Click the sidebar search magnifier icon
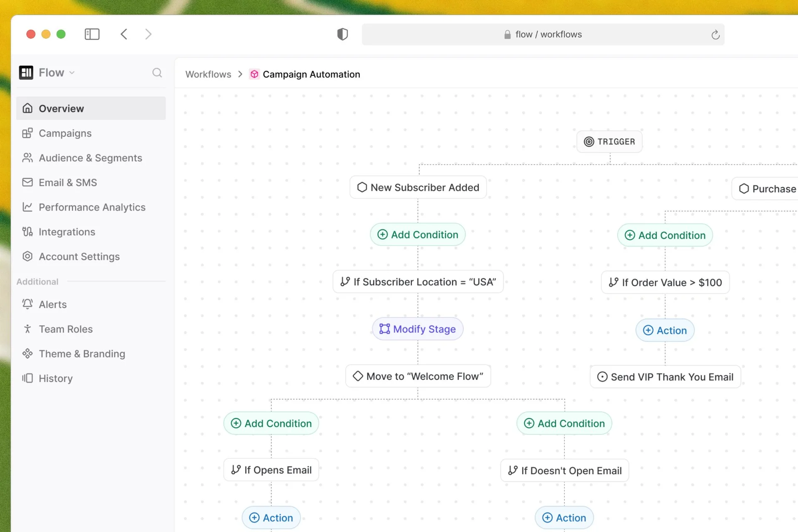 (x=157, y=73)
